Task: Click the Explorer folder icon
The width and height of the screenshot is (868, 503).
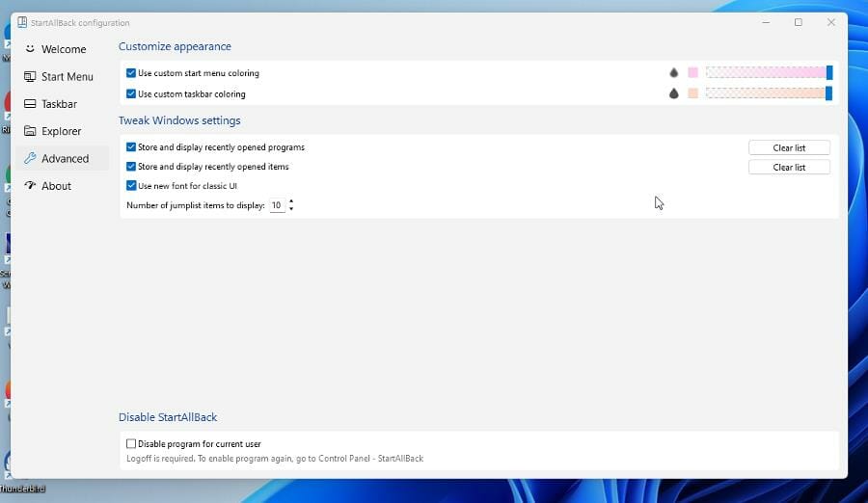Action: coord(30,131)
